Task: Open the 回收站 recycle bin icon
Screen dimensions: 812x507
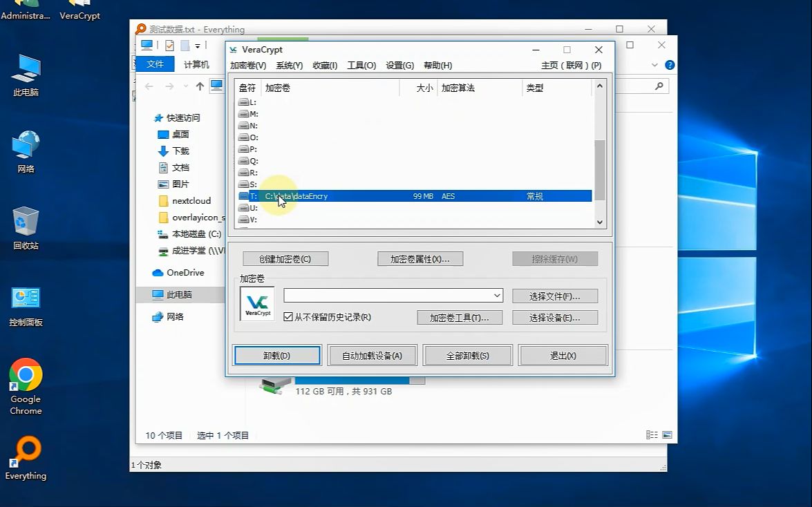Action: point(26,229)
